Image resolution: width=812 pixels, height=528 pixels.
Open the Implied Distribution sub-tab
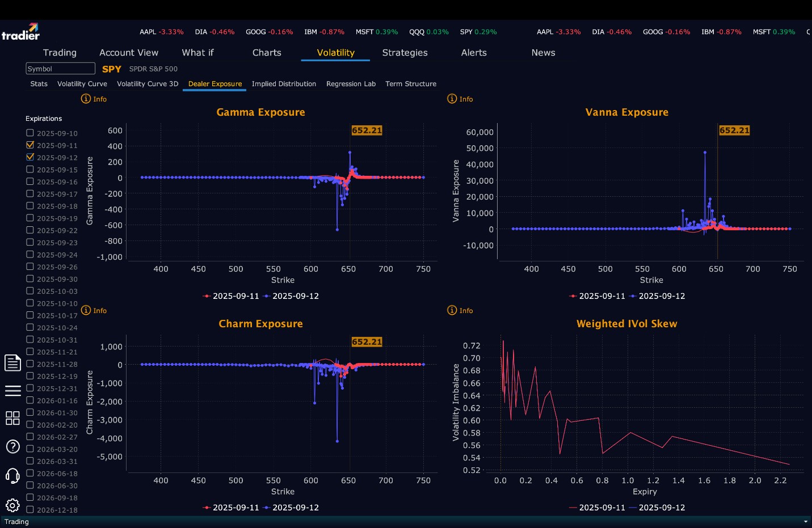[x=284, y=84]
